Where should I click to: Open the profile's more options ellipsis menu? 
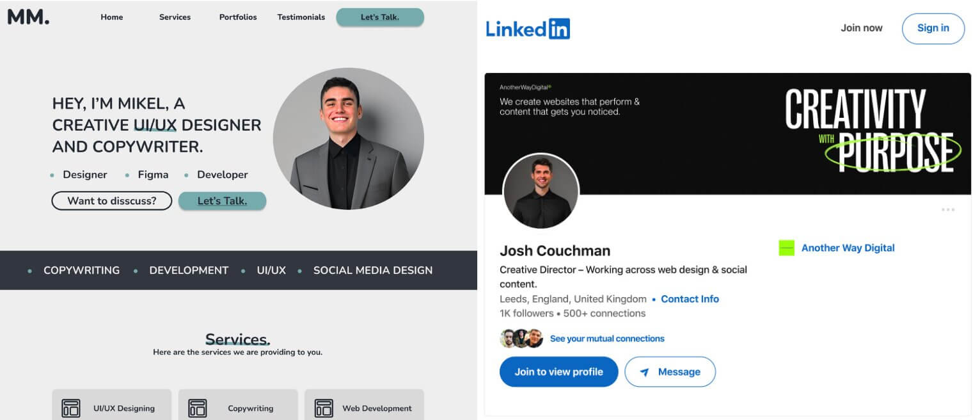click(947, 209)
